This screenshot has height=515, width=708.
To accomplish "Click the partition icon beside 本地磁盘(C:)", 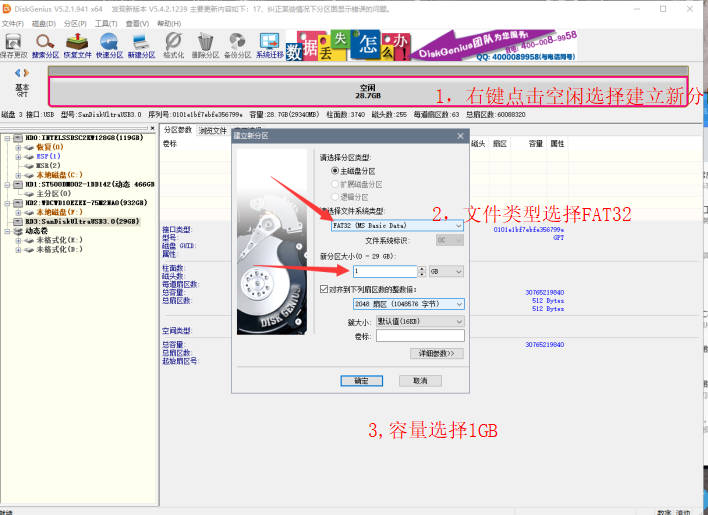I will (x=29, y=175).
